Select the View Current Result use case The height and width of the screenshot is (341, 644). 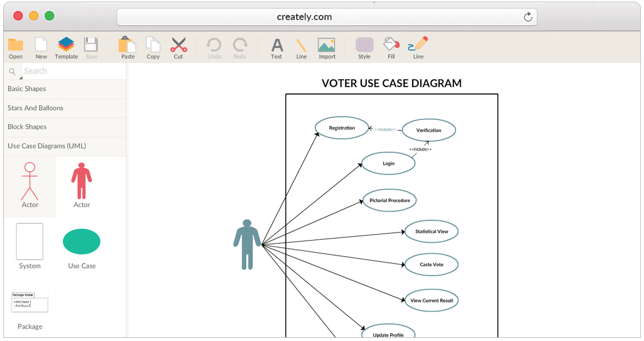[431, 300]
